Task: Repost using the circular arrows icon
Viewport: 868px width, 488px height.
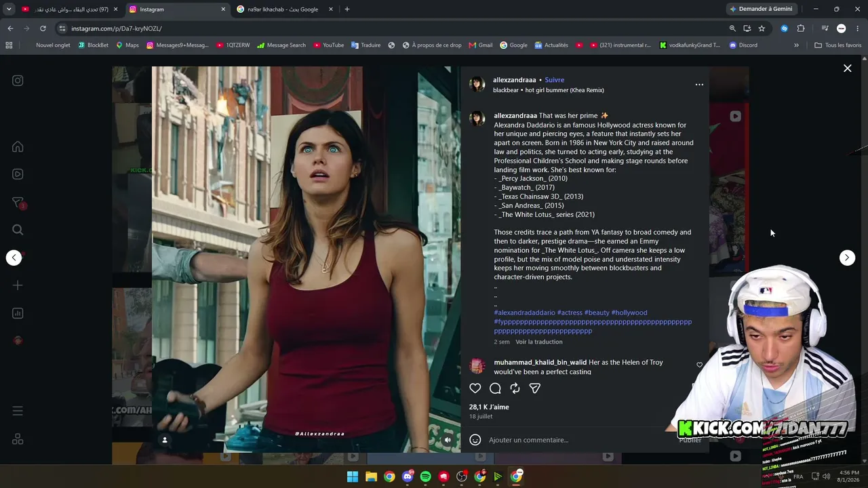Action: (515, 388)
